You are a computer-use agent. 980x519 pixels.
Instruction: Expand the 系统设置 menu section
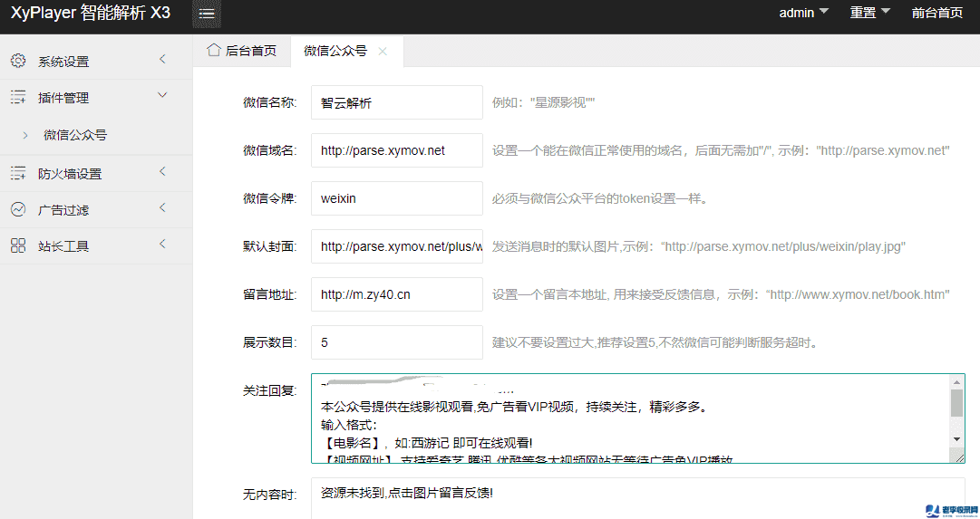162,60
